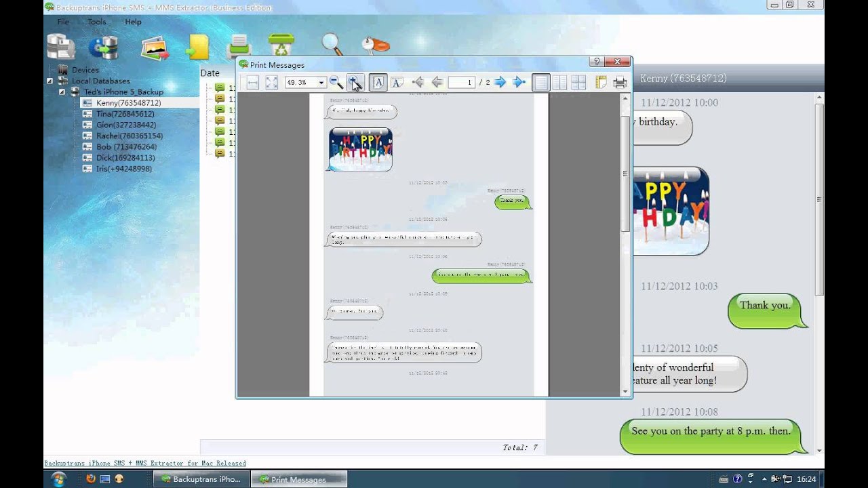Switch to multi-page grid view
Viewport: 868px width, 488px height.
[x=578, y=83]
